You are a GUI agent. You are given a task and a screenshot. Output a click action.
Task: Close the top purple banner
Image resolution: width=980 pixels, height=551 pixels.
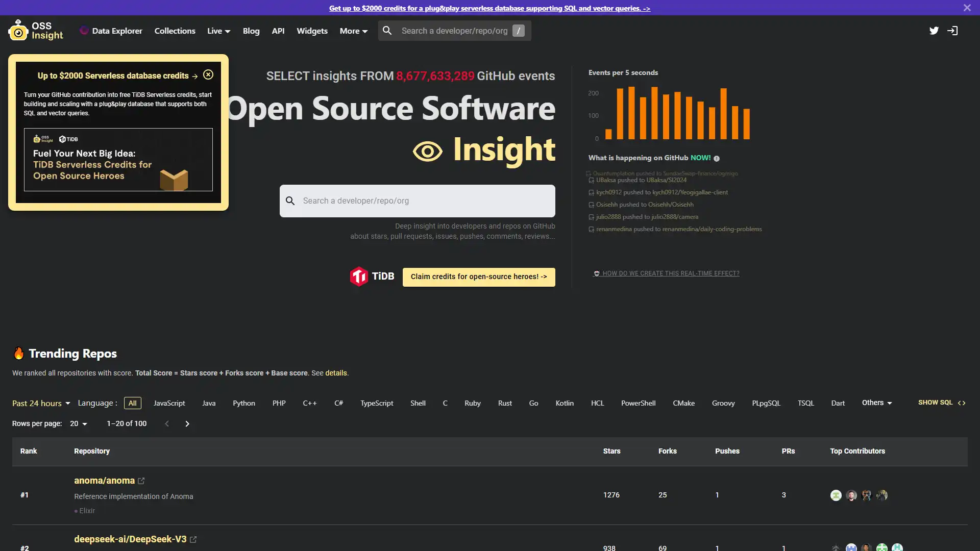click(x=967, y=8)
